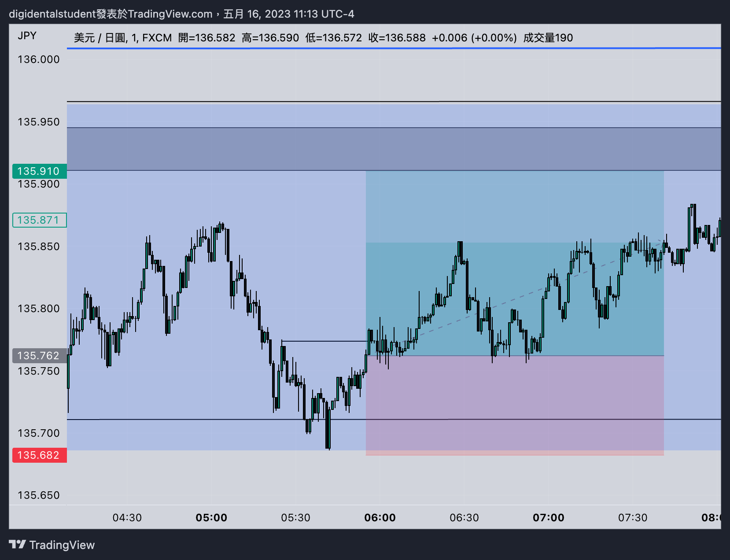Click the 05:00 time axis label

point(211,518)
